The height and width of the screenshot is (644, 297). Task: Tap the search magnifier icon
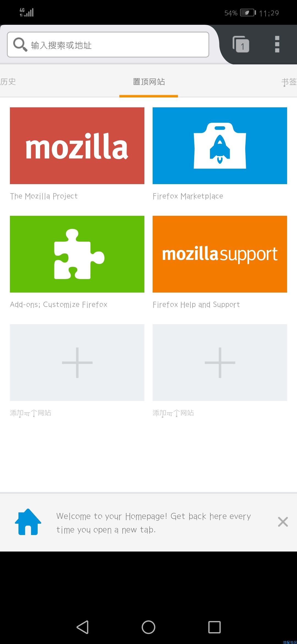click(20, 44)
